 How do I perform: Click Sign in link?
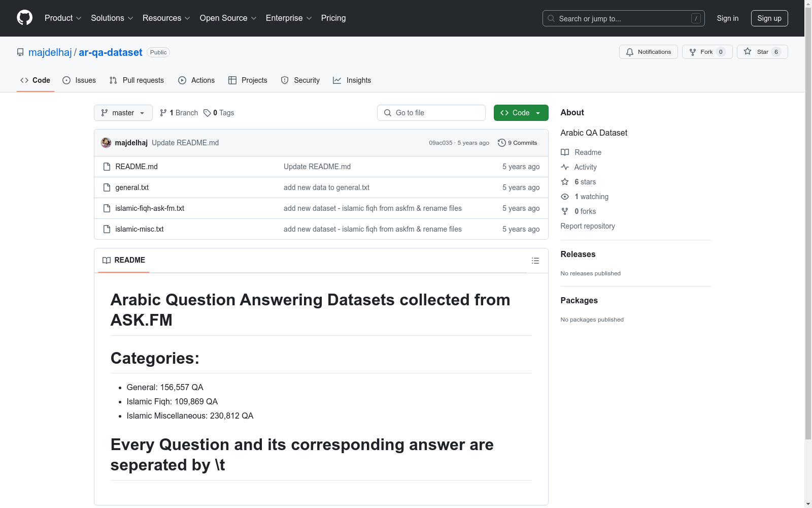tap(727, 18)
